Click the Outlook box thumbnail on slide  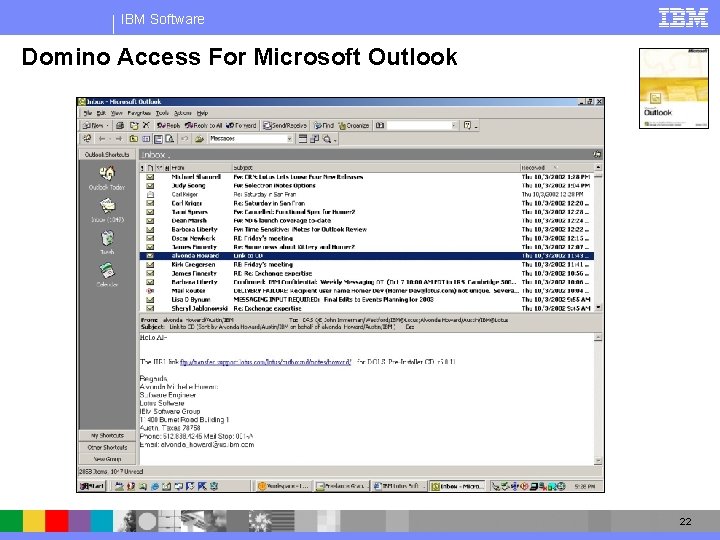tap(674, 88)
